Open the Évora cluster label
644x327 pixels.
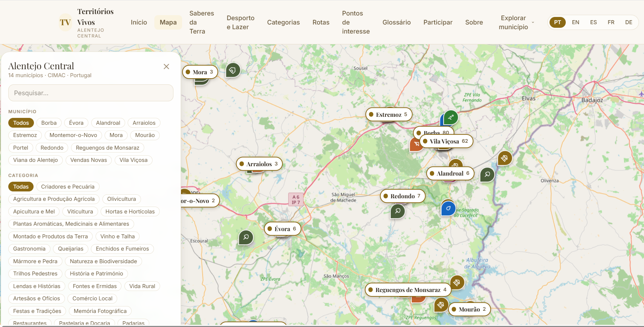pyautogui.click(x=282, y=229)
